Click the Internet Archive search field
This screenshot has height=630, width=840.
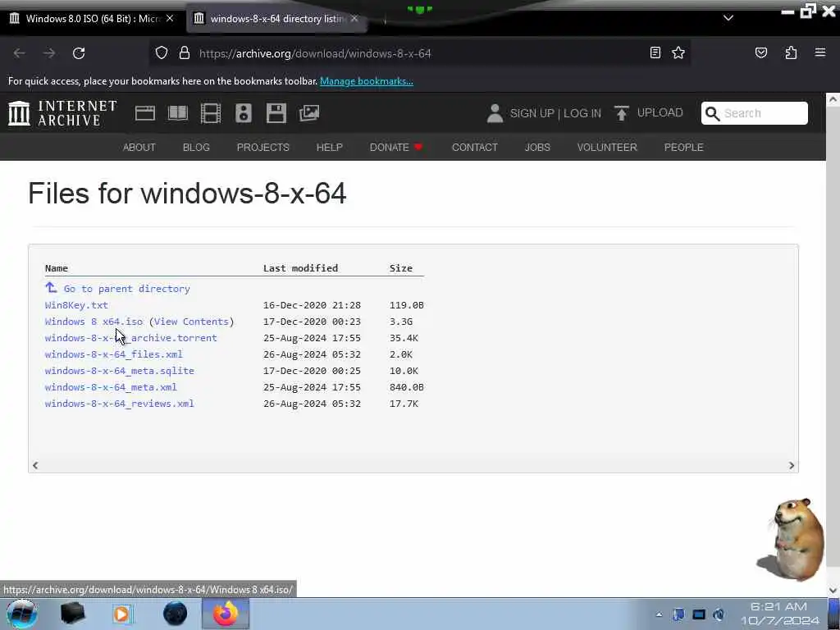pyautogui.click(x=755, y=113)
